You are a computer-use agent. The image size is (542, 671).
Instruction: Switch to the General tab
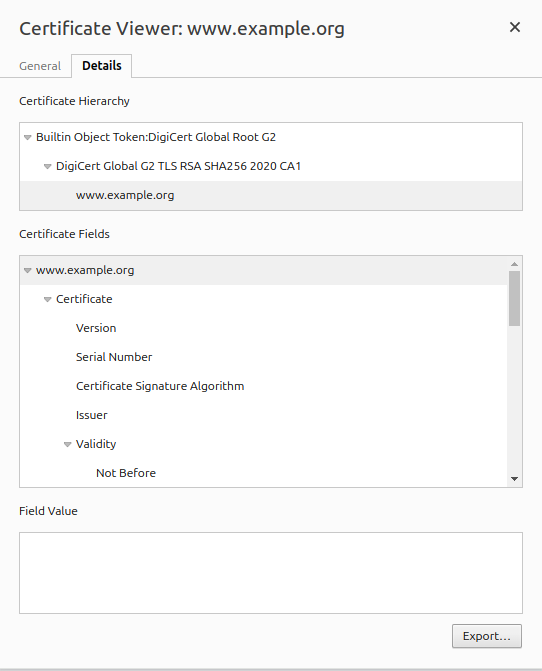tap(40, 66)
